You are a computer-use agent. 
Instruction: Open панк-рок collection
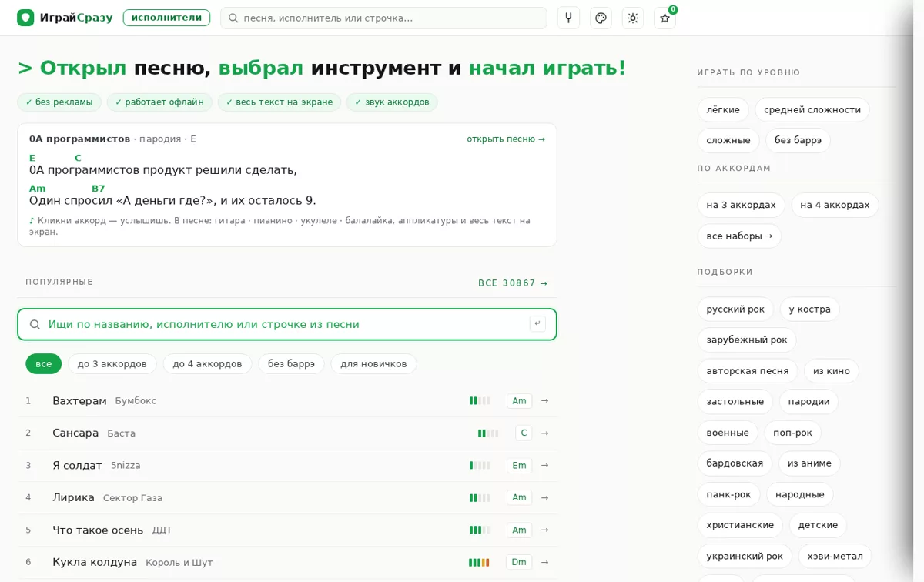728,494
